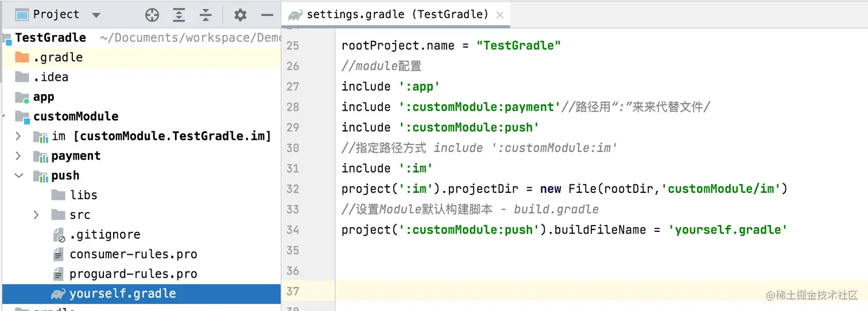Click the customModule folder icon
The image size is (868, 311).
click(22, 116)
